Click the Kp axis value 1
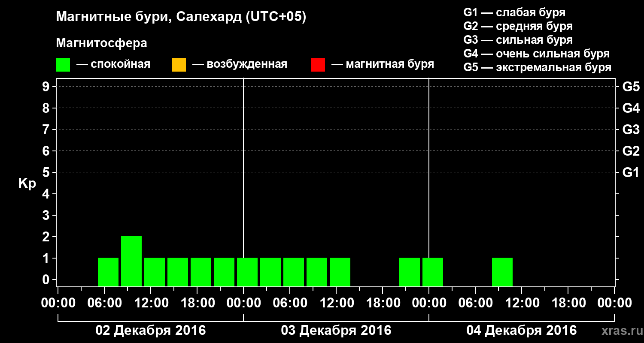This screenshot has width=644, height=343. click(x=46, y=258)
